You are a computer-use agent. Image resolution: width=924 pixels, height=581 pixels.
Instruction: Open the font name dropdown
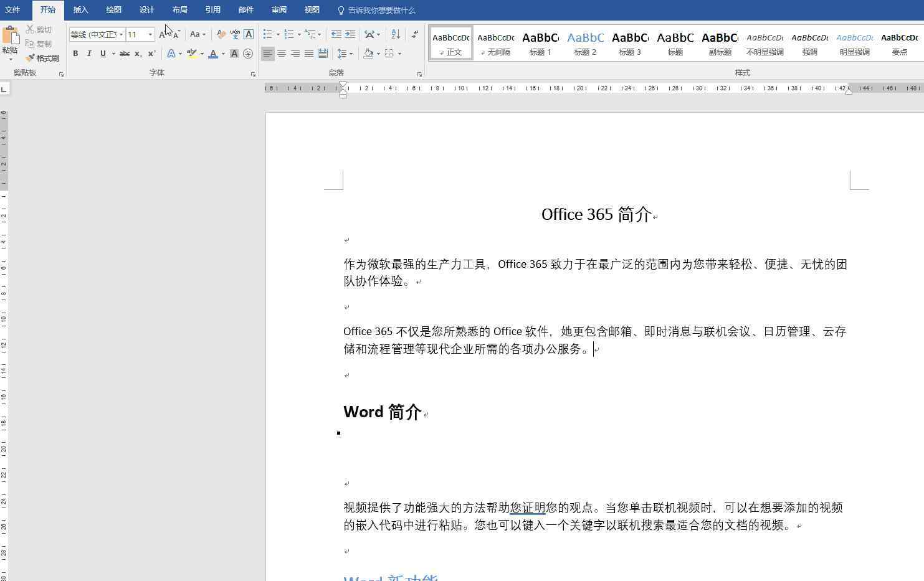pyautogui.click(x=121, y=34)
